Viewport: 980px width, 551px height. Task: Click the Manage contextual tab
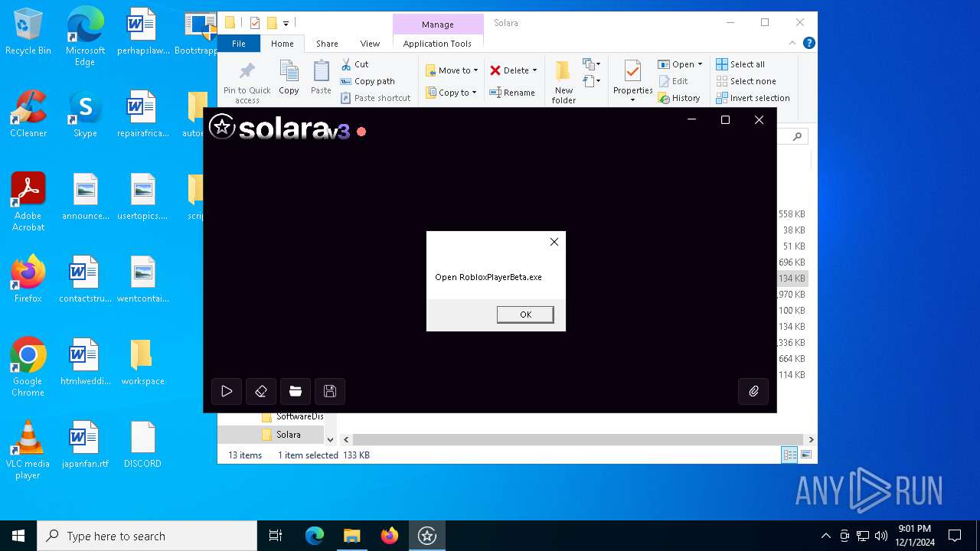(x=438, y=24)
